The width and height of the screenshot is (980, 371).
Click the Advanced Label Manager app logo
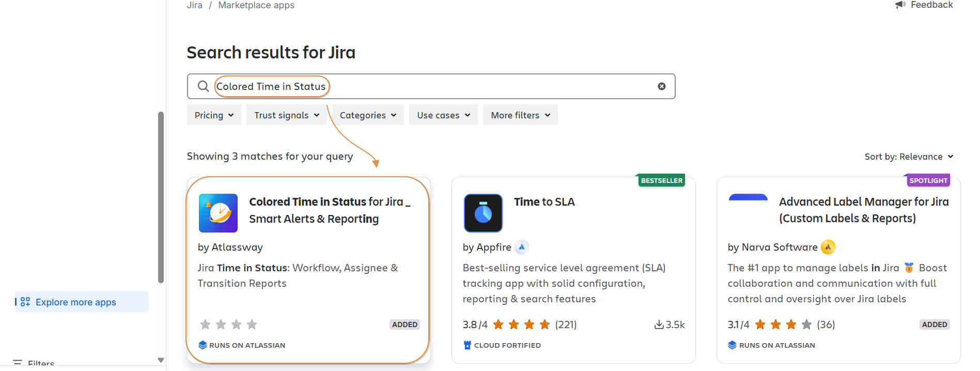point(748,198)
